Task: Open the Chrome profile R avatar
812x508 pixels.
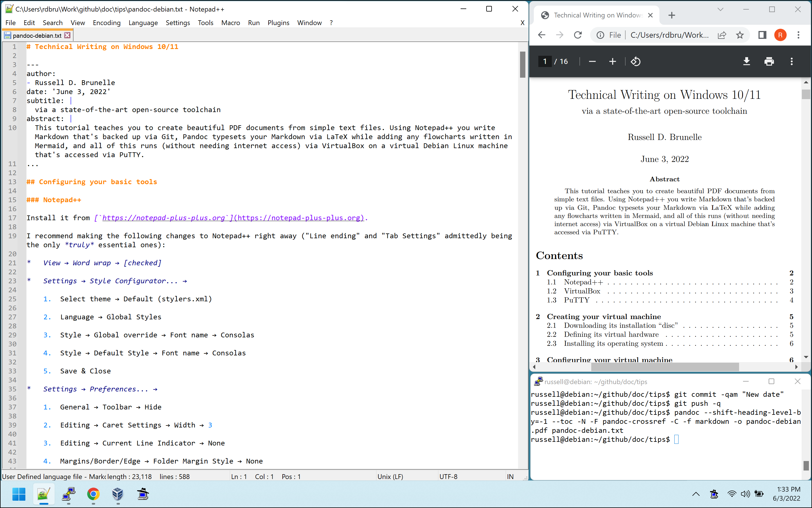Action: point(780,35)
